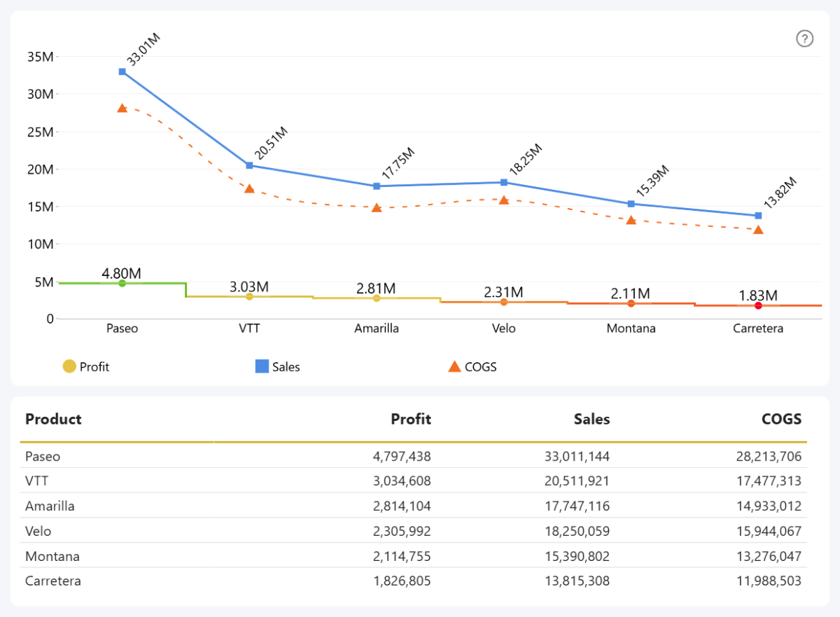Toggle the Sales legend blue square

(262, 366)
